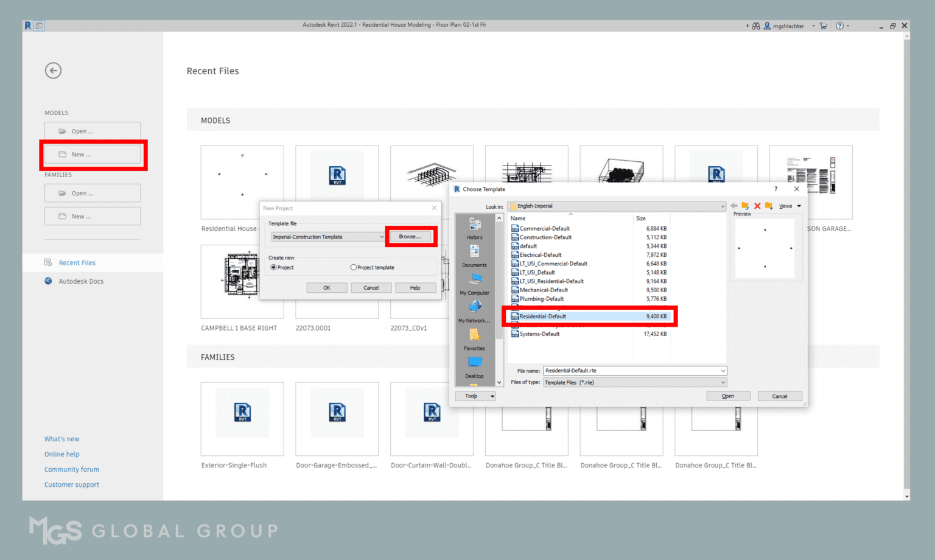Click the help question mark icon
This screenshot has height=560, width=935.
(839, 26)
